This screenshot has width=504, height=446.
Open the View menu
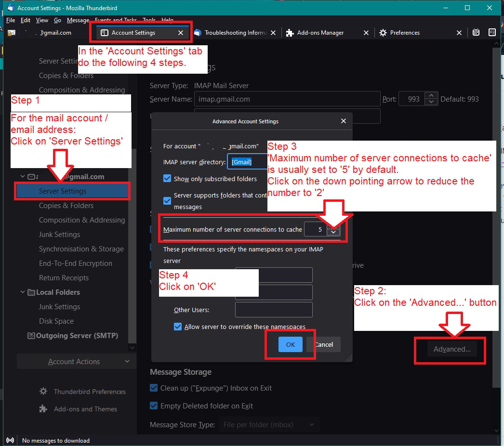coord(42,20)
